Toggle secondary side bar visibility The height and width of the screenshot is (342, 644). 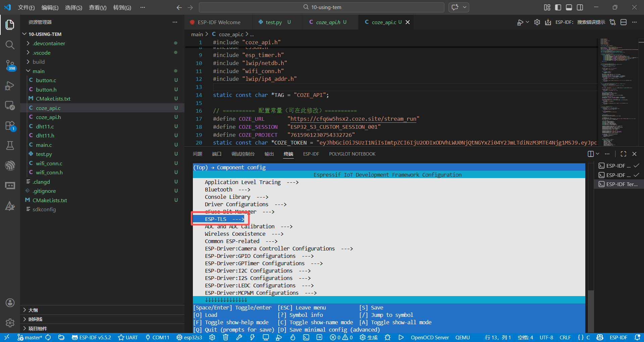(x=580, y=7)
